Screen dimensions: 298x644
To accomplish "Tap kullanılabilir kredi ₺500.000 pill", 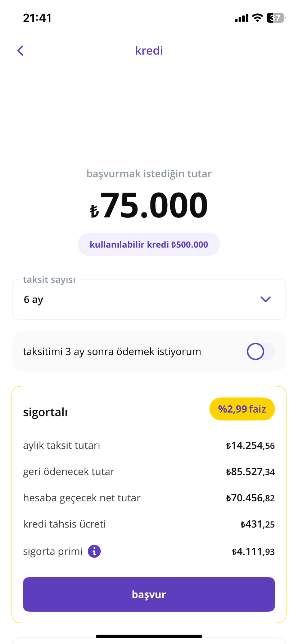I will (x=149, y=244).
